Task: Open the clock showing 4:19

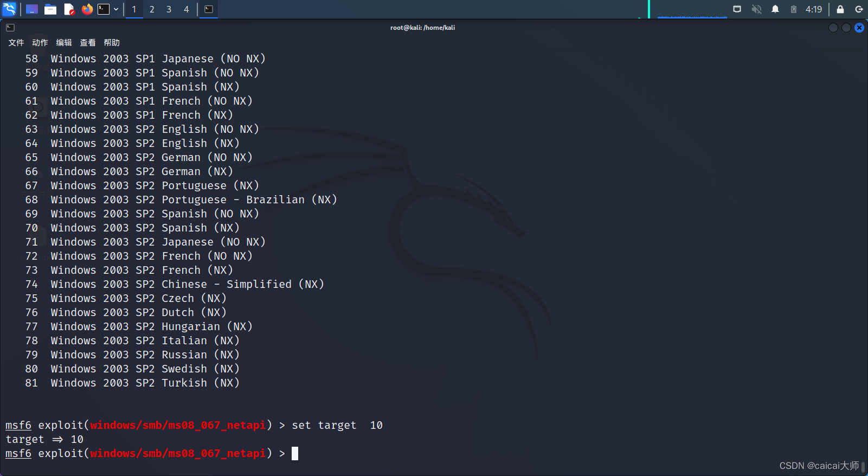Action: 814,9
